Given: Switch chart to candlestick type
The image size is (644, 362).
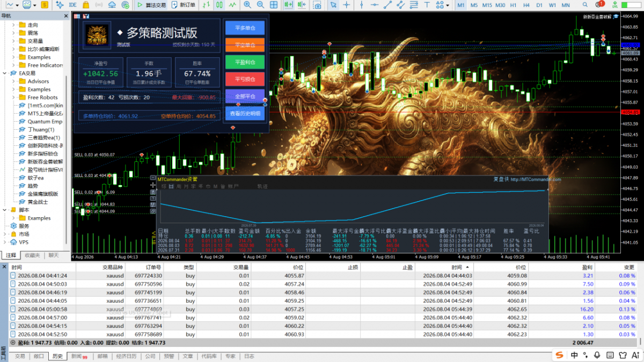Looking at the screenshot, I should (x=219, y=5).
